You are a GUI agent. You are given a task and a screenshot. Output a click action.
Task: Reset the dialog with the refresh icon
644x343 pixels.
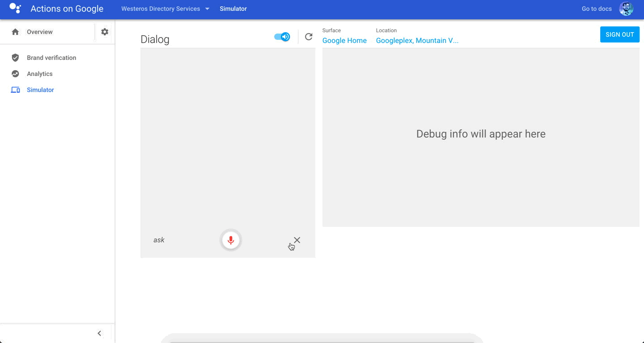[309, 37]
